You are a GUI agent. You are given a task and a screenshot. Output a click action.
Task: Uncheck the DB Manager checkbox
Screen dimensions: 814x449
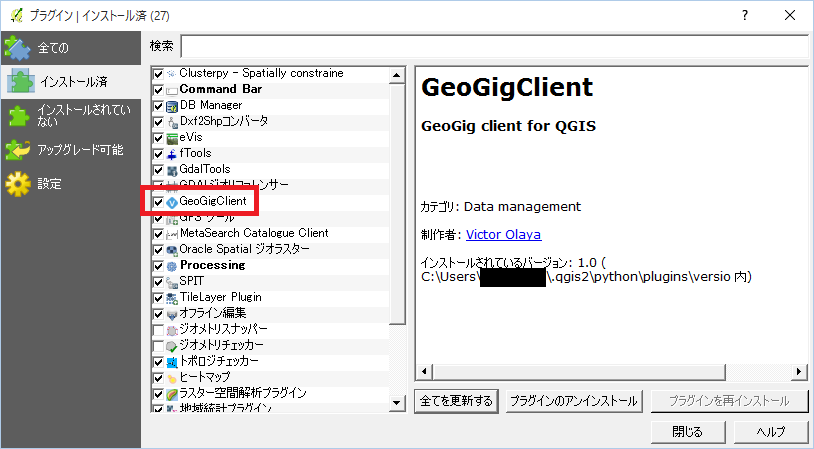[x=158, y=106]
